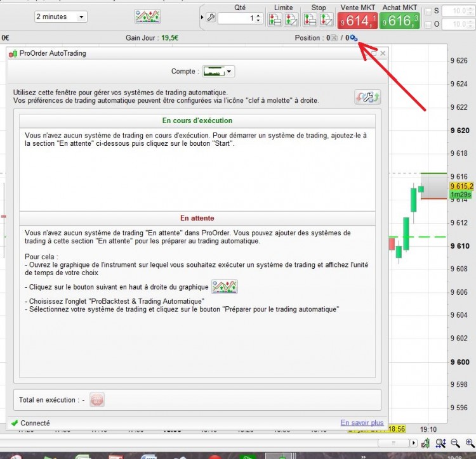Open the indicators and trading systems icon
The height and width of the screenshot is (459, 476).
[147, 16]
